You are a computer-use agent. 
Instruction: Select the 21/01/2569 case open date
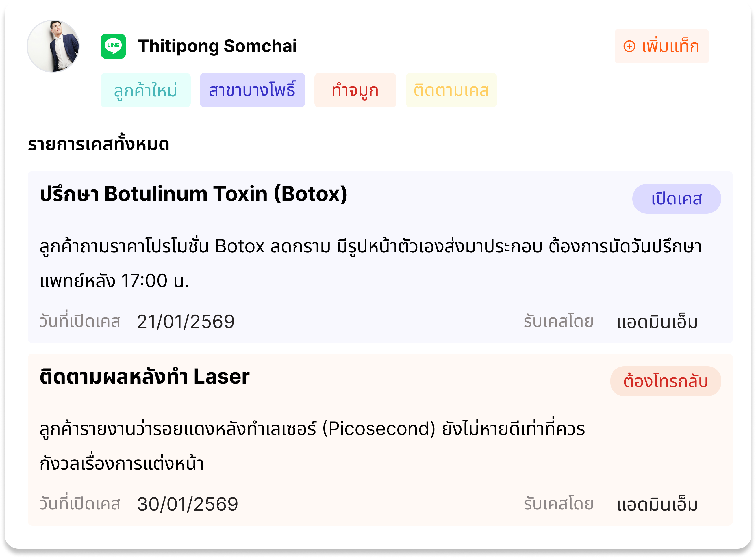pyautogui.click(x=186, y=321)
